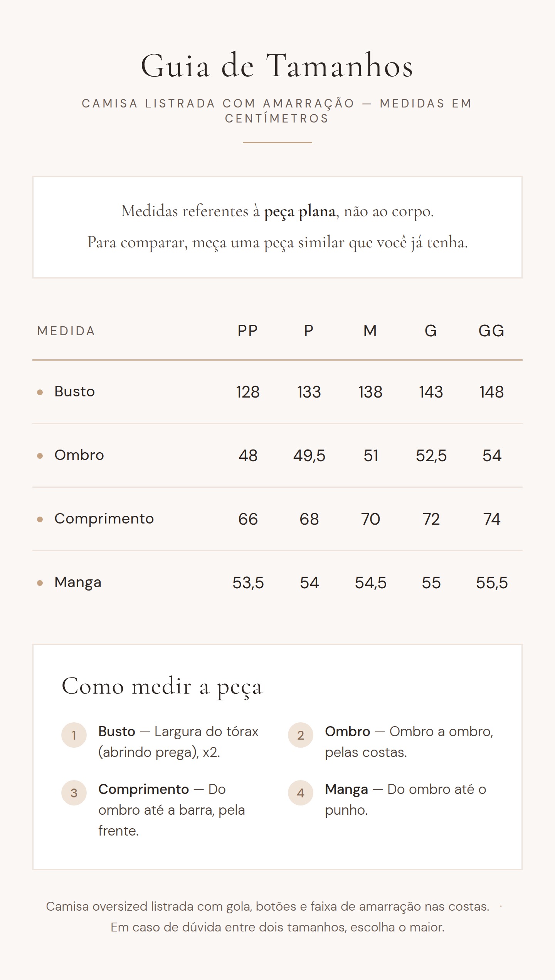Click the Guia de Tamanhos title
The image size is (555, 980).
(277, 66)
